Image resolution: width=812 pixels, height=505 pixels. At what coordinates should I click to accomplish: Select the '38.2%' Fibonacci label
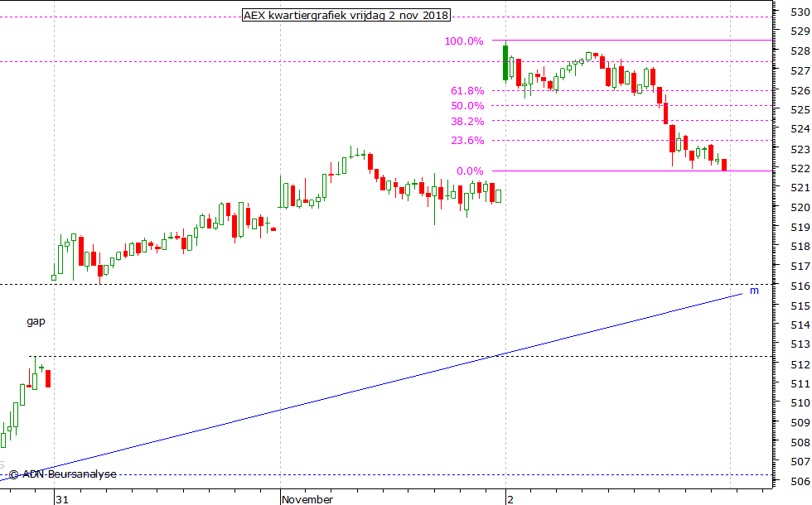tap(467, 122)
